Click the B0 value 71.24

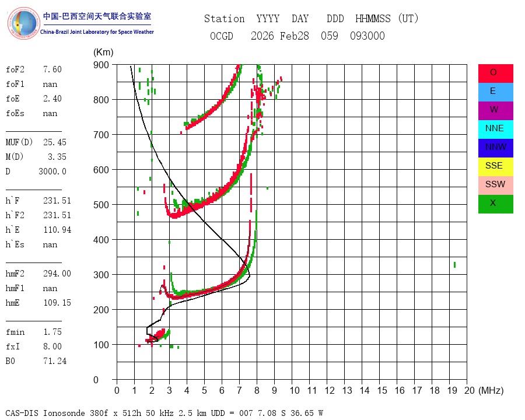[55, 361]
